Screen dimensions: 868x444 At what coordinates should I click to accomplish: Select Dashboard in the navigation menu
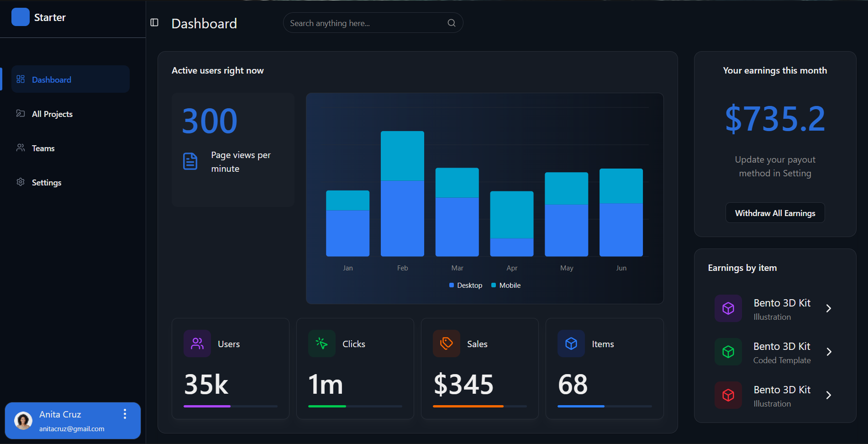(x=51, y=79)
